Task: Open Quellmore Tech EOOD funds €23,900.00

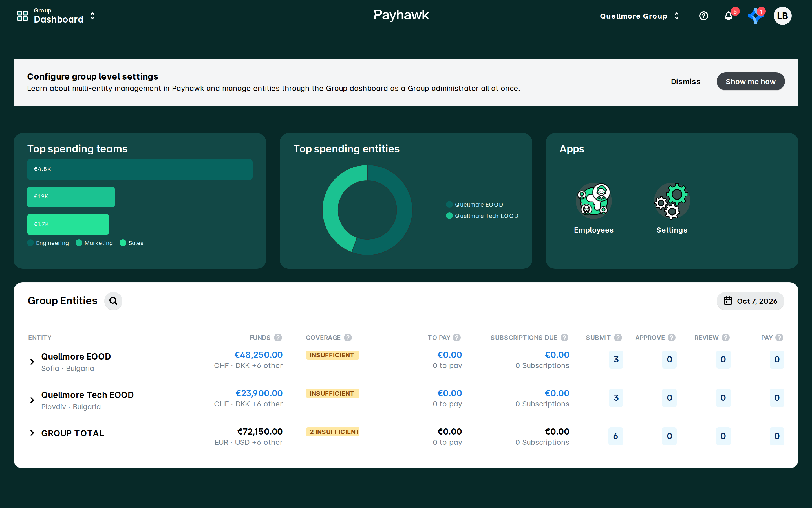Action: (x=259, y=393)
